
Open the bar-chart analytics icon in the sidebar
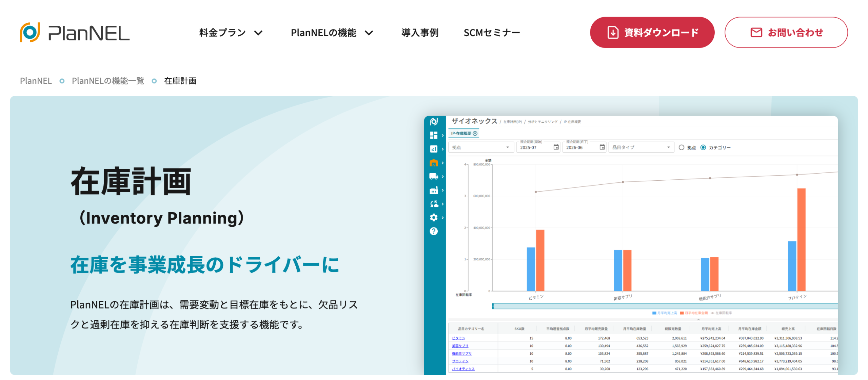tap(434, 149)
